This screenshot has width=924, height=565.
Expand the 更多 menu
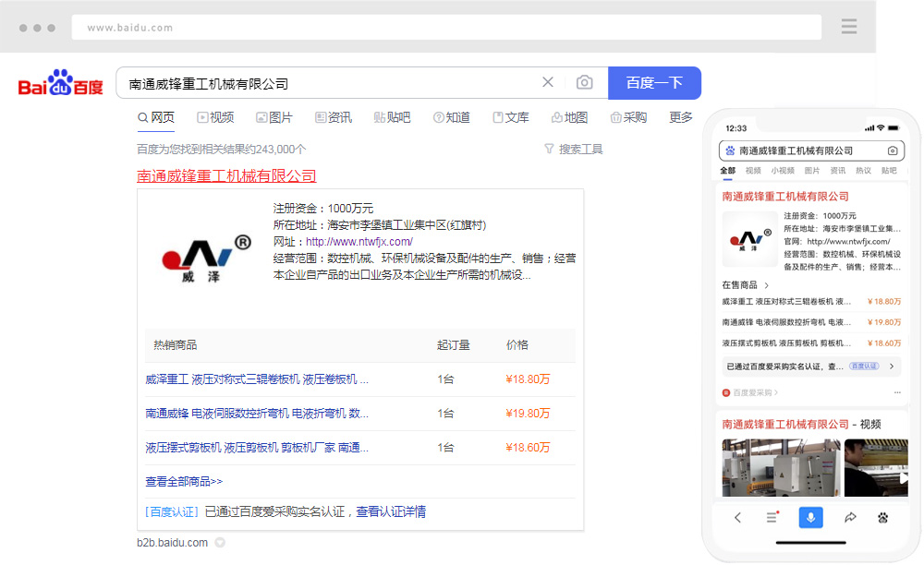[x=681, y=118]
